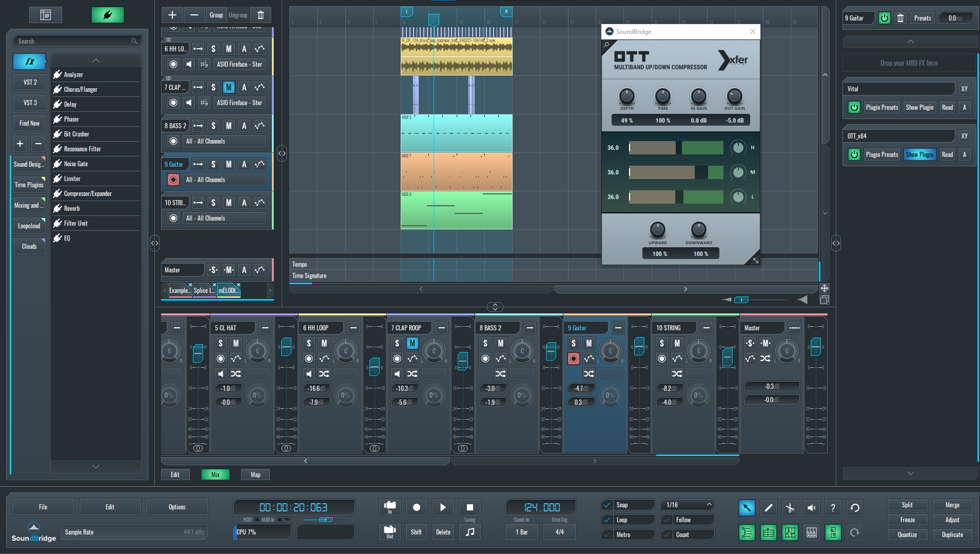The image size is (980, 554).
Task: Switch to the Map tab
Action: coord(256,474)
